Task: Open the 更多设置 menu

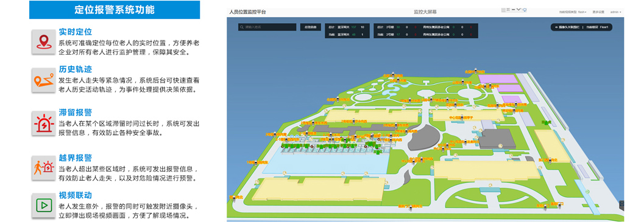Action: [598, 12]
